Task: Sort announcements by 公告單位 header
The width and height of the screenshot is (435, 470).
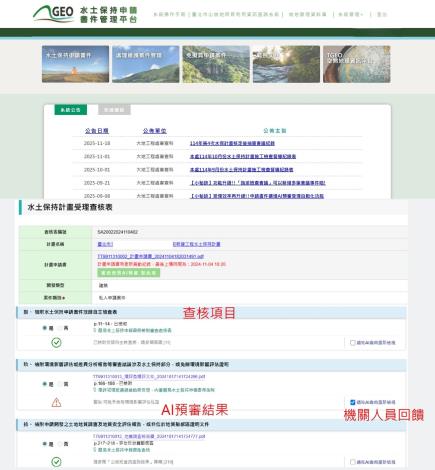Action: pos(155,131)
